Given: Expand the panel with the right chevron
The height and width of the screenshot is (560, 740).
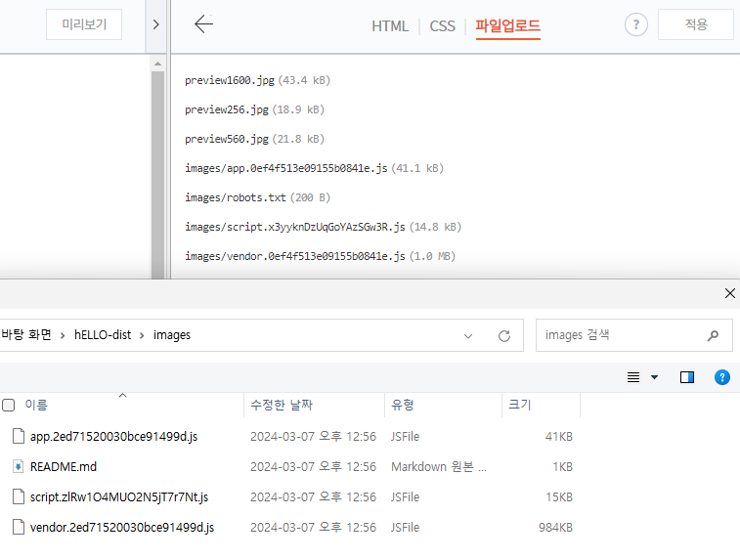Looking at the screenshot, I should (155, 24).
